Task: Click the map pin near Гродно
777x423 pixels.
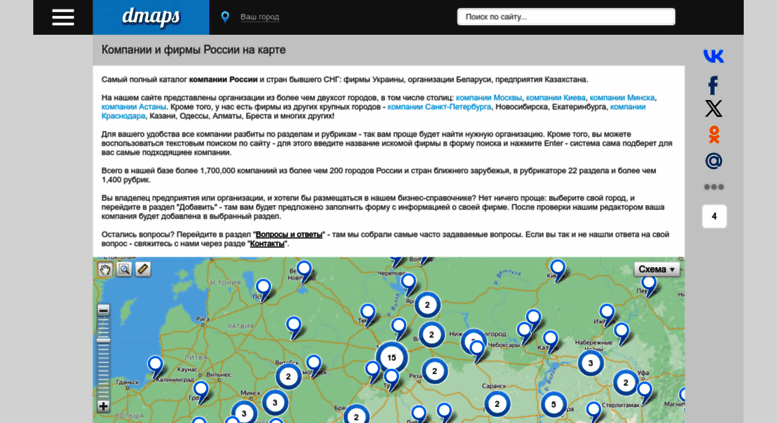Action: tap(201, 392)
